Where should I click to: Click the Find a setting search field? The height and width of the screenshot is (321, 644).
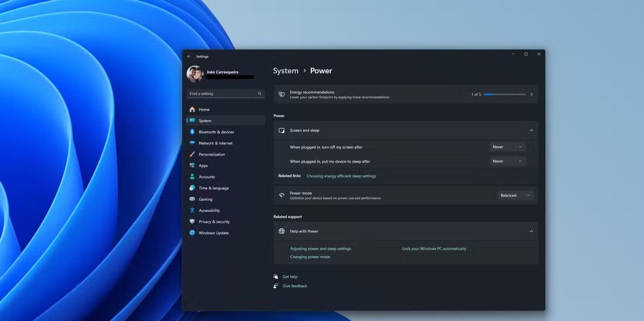(x=222, y=94)
